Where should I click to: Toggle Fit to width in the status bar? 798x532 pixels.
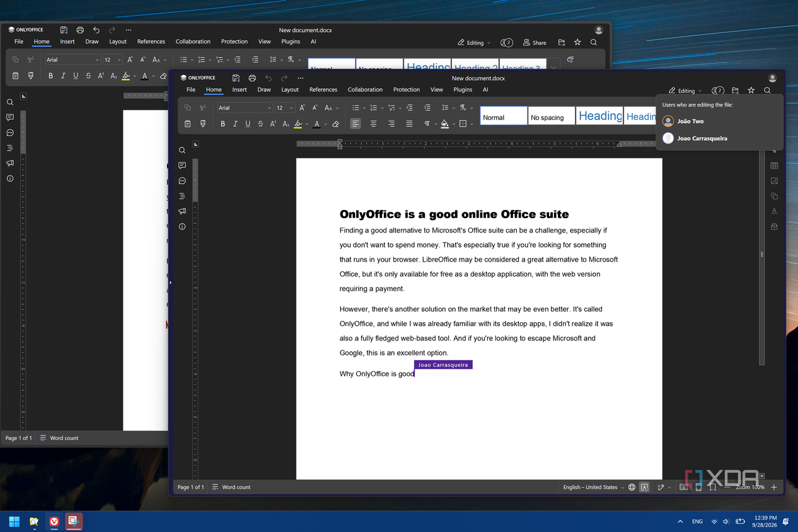coord(712,487)
